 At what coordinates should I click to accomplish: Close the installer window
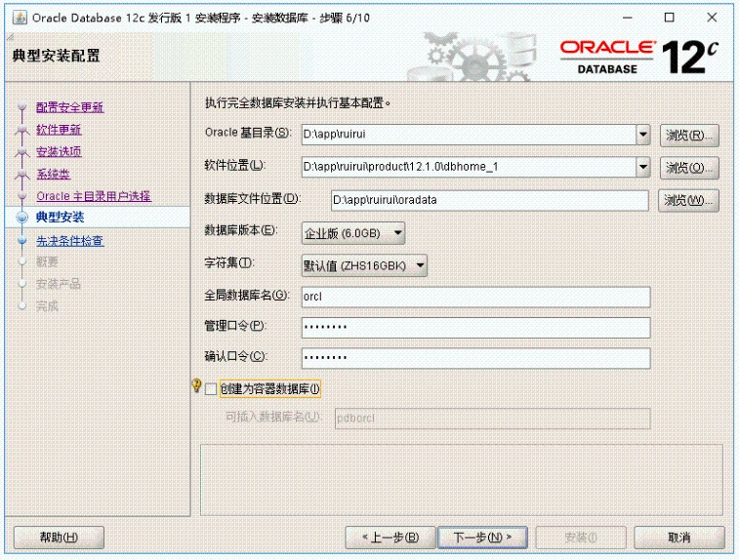pos(712,18)
